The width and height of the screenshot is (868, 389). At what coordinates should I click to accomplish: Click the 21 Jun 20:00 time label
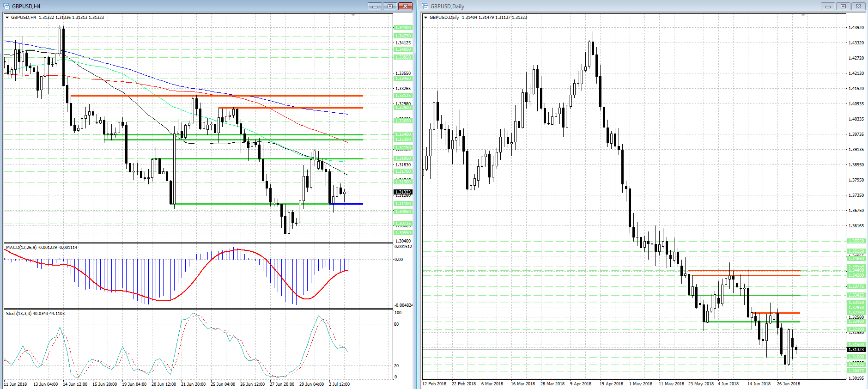tap(193, 384)
